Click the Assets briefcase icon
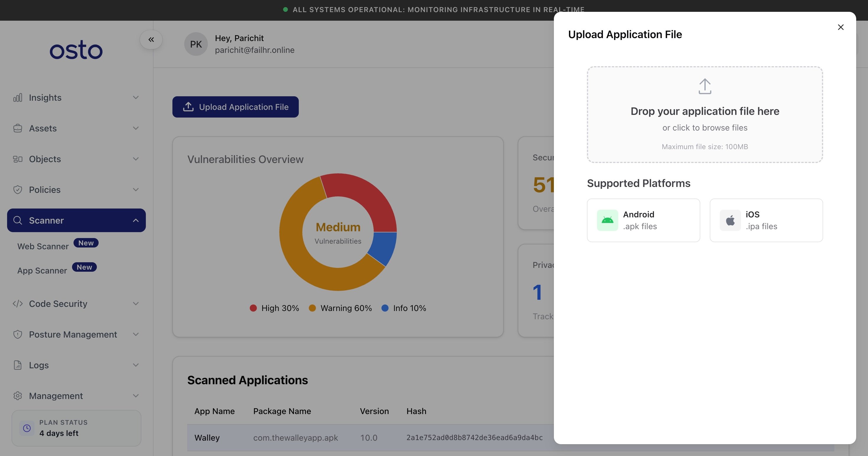Screen dimensions: 868x456 tap(17, 128)
